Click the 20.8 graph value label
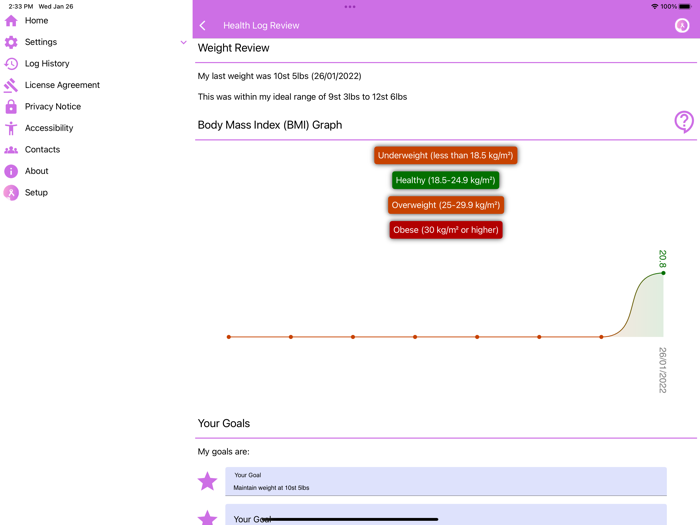700x525 pixels. pyautogui.click(x=662, y=258)
